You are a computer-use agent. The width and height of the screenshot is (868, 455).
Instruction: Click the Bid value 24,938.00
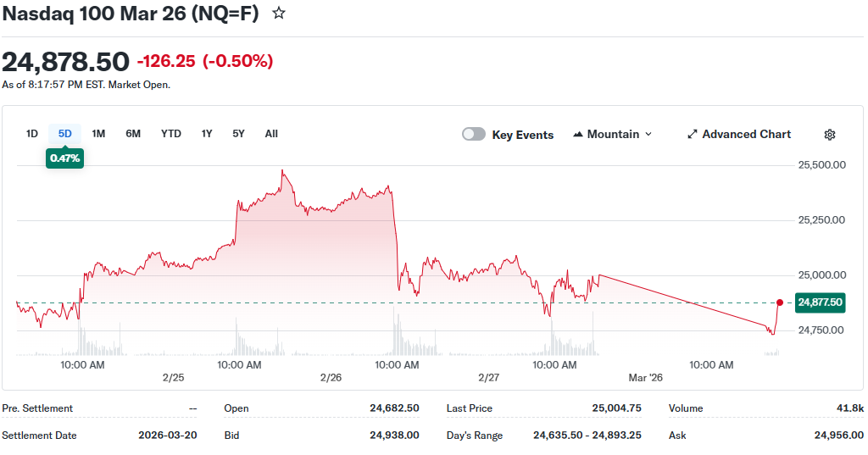coord(394,436)
